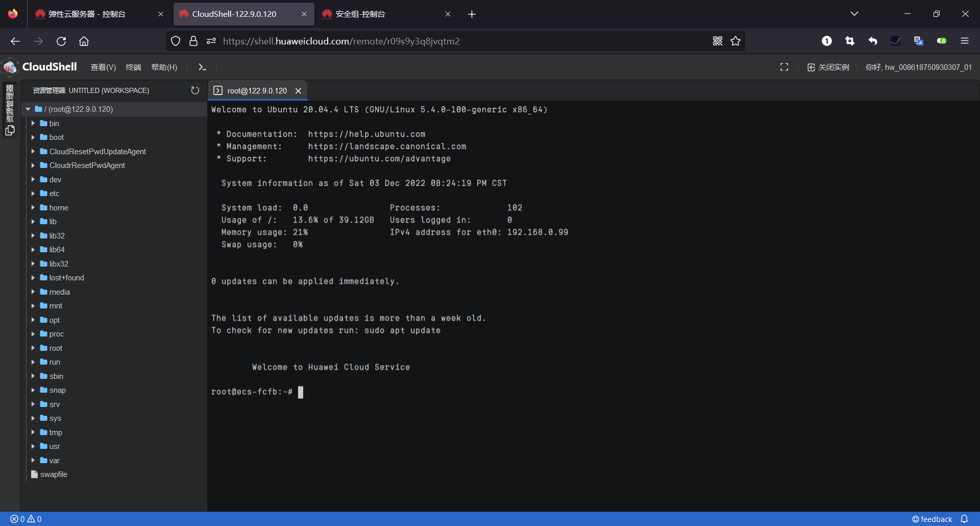Click the undo arrow extension icon
The height and width of the screenshot is (526, 980).
(x=873, y=41)
